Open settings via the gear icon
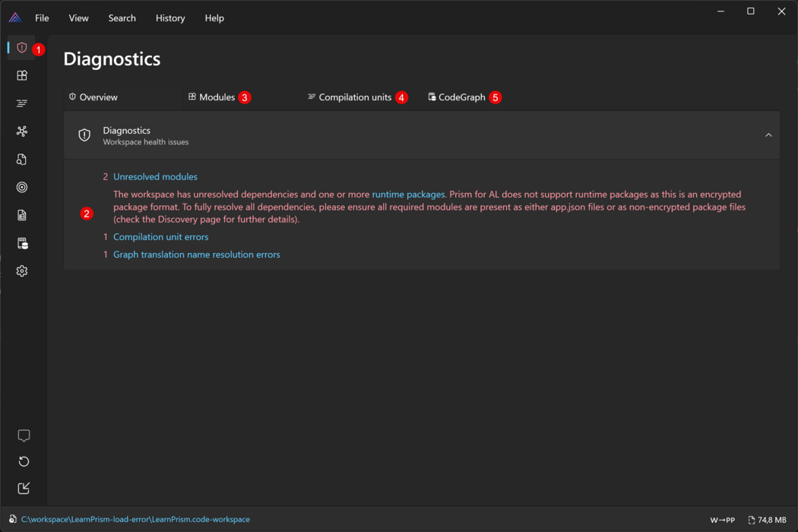798x532 pixels. [x=22, y=271]
